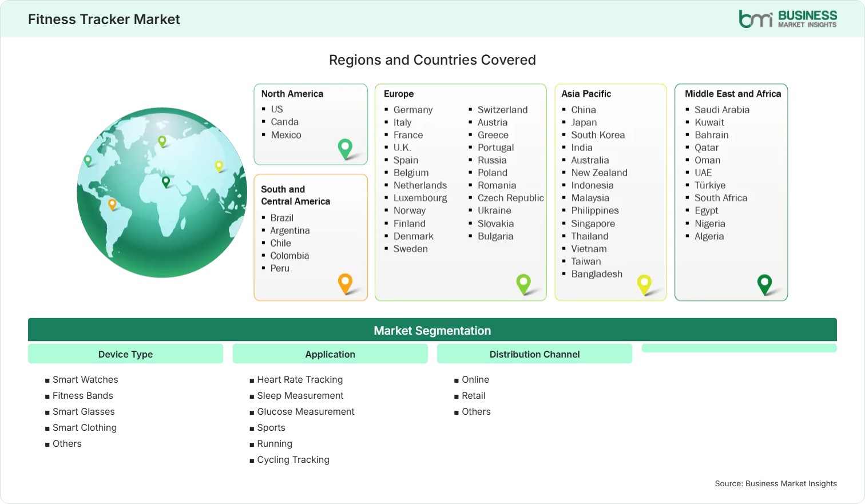
Task: Click Sleep Measurement under Application
Action: [x=300, y=395]
